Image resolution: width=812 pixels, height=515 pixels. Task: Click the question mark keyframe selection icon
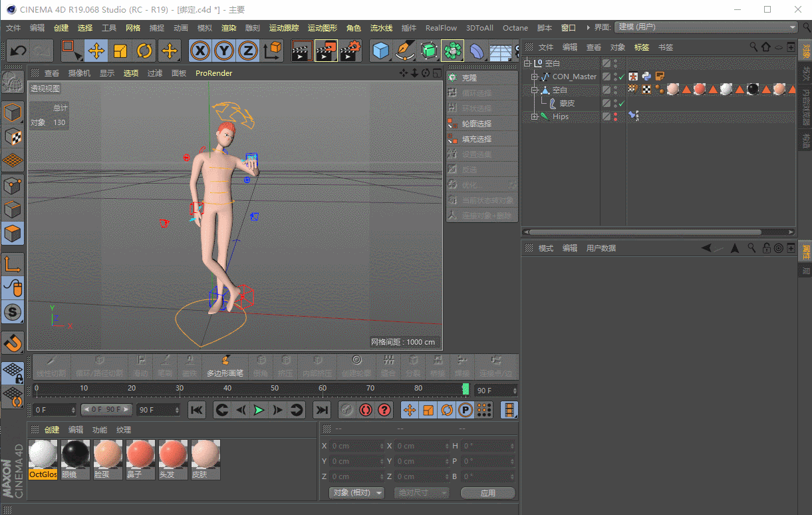point(384,410)
